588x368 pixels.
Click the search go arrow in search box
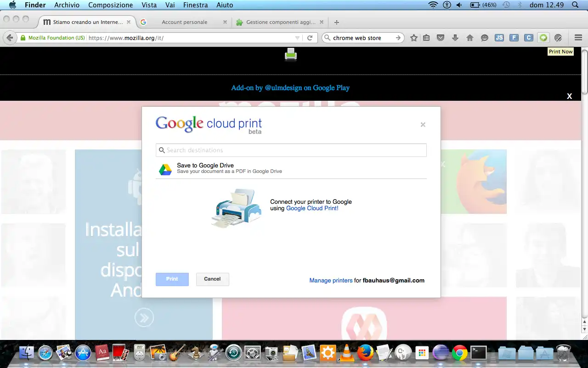[398, 38]
